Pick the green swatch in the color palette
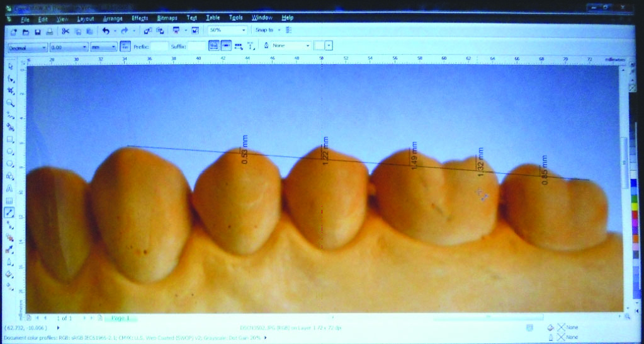 point(634,199)
